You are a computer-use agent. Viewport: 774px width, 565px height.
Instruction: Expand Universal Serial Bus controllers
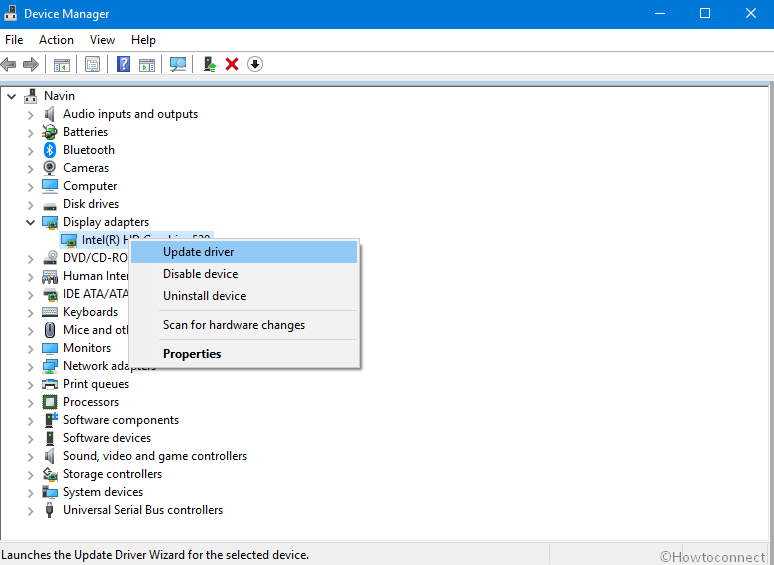coord(31,511)
